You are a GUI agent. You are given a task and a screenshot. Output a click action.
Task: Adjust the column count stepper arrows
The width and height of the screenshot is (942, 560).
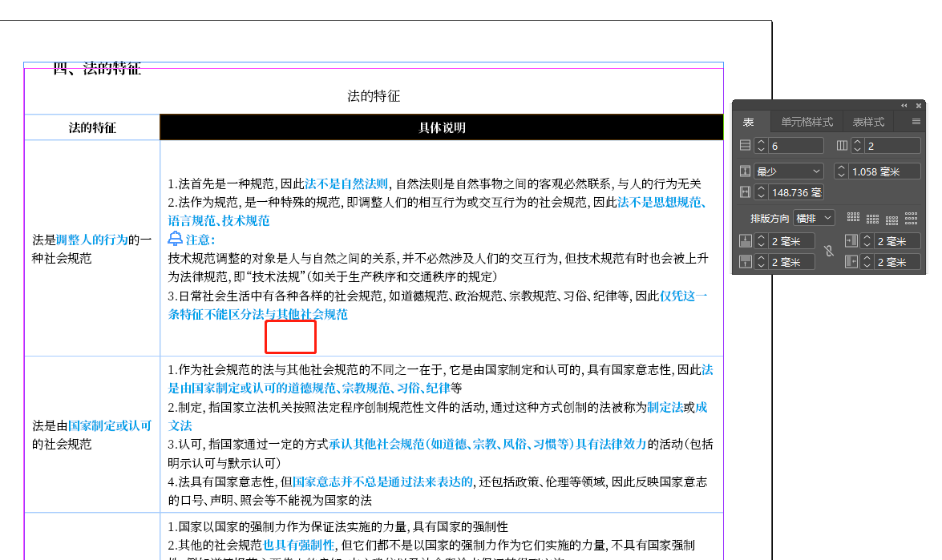[x=858, y=145]
